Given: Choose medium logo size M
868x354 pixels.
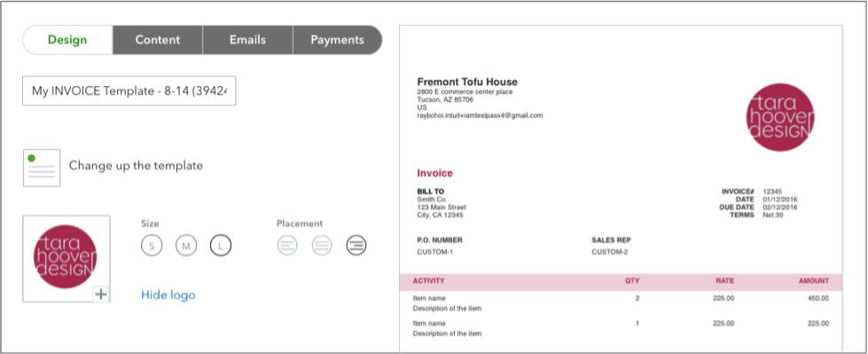Looking at the screenshot, I should pos(186,246).
